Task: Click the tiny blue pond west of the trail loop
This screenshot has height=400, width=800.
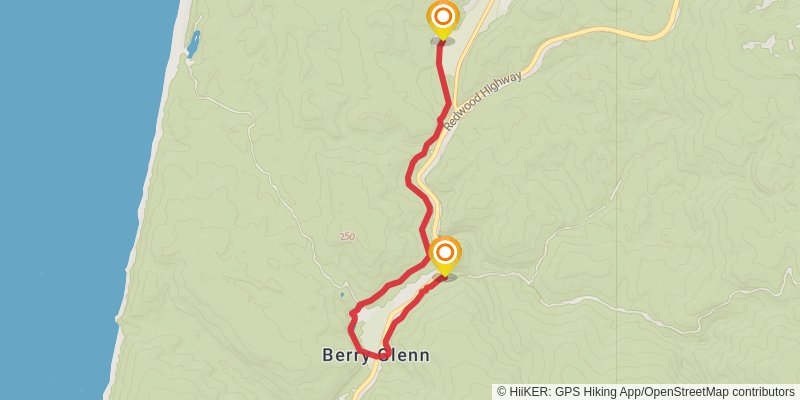Action: click(x=341, y=295)
